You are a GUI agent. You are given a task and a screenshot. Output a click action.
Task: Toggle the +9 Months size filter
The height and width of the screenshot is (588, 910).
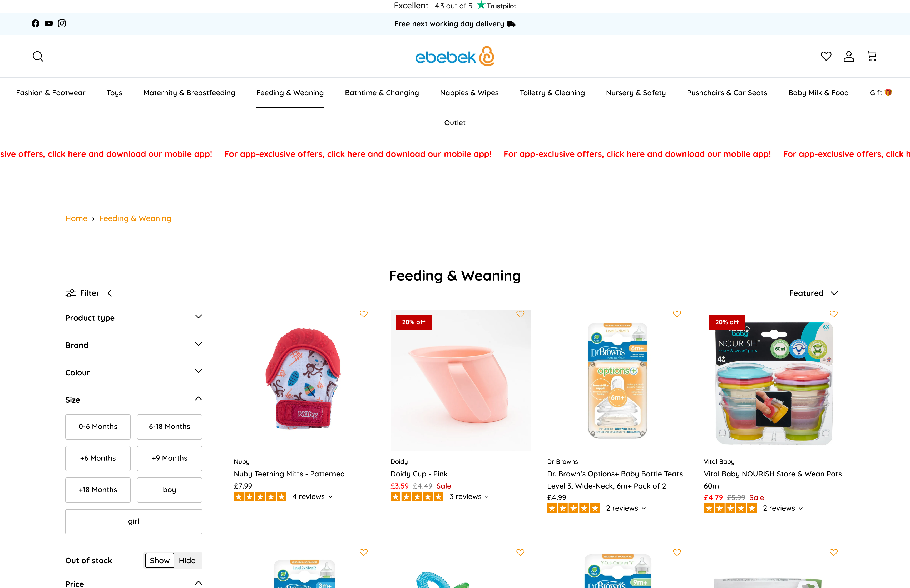[169, 458]
